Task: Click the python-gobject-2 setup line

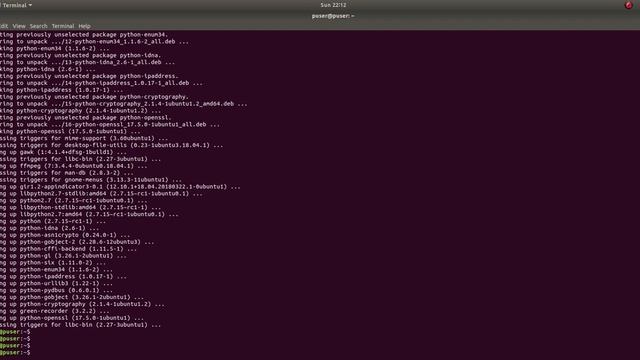Action: tap(77, 242)
